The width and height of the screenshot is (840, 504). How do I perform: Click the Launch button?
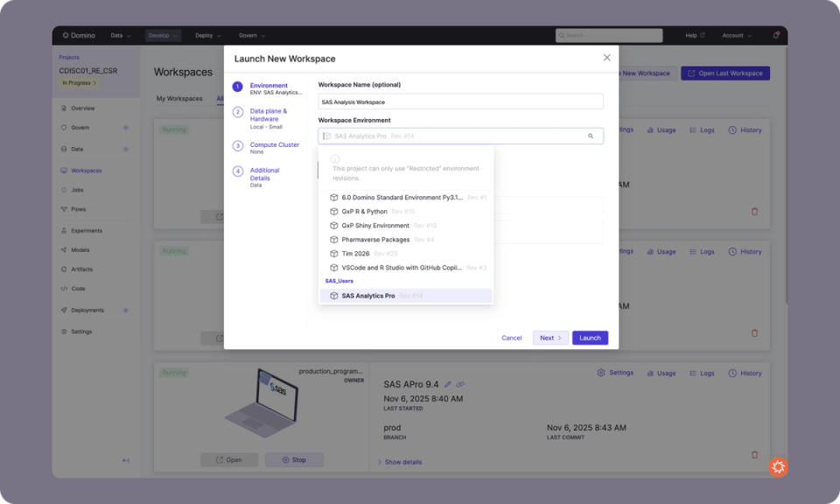(590, 337)
